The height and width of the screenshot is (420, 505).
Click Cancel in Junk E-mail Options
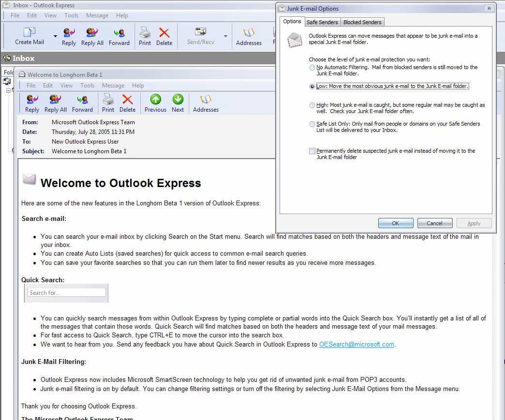point(434,223)
